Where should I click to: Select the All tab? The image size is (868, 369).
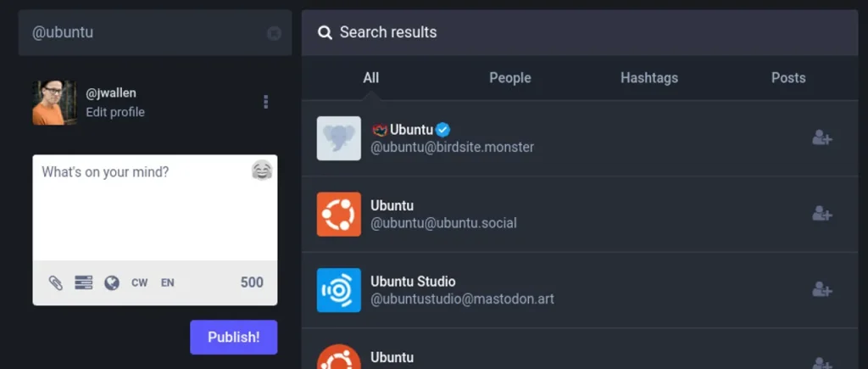pos(371,77)
